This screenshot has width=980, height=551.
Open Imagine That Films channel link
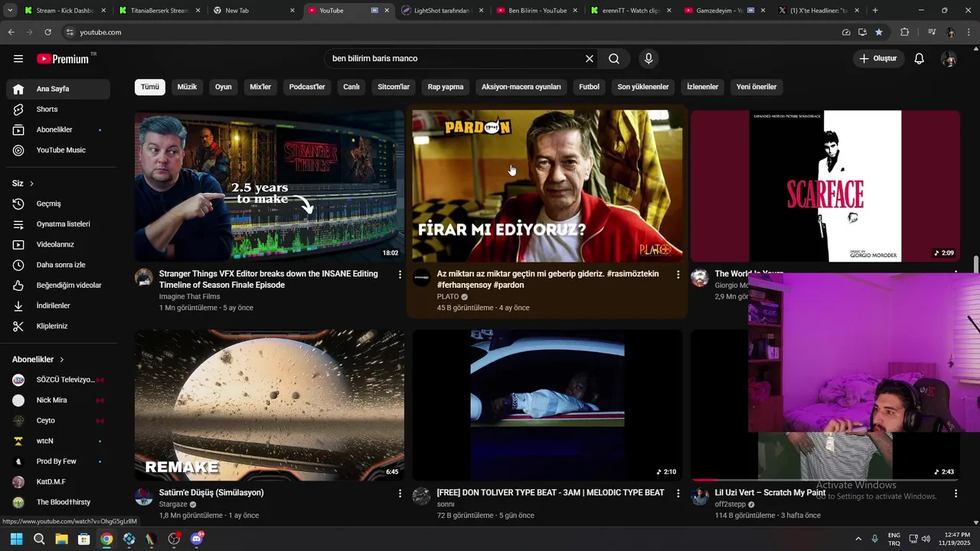pos(189,297)
